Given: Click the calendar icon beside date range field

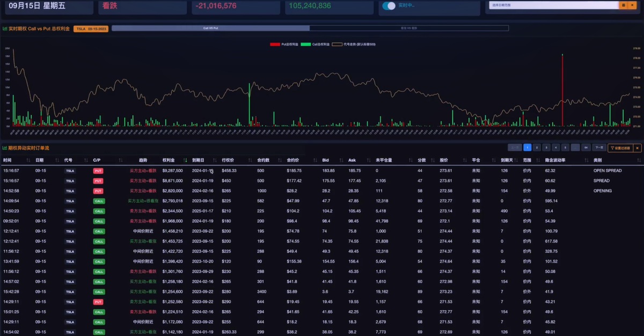Looking at the screenshot, I should point(623,5).
